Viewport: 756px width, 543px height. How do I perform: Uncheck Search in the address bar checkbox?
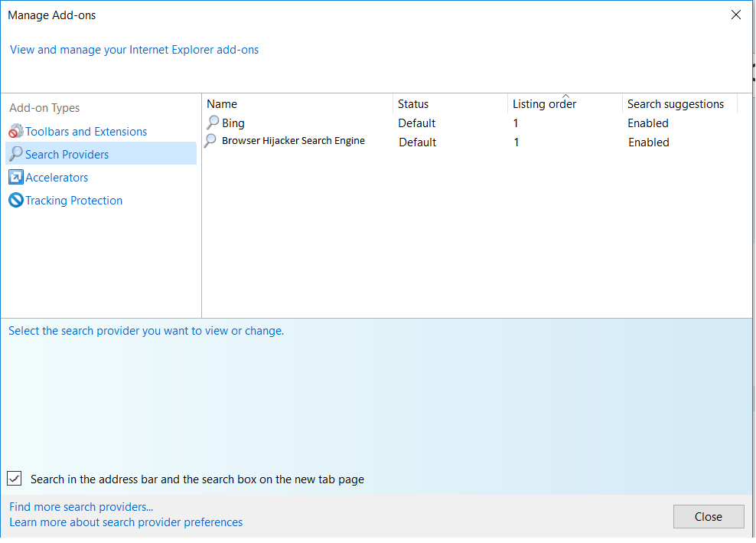[15, 479]
